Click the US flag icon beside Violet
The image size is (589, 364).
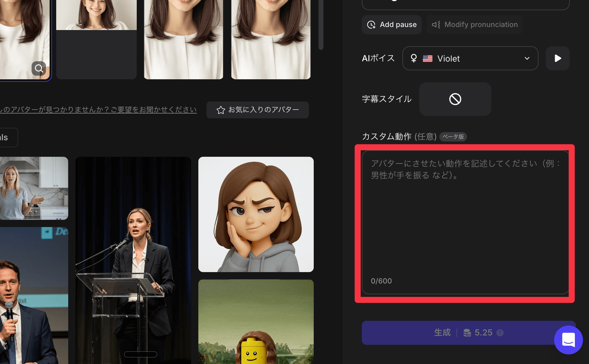428,59
